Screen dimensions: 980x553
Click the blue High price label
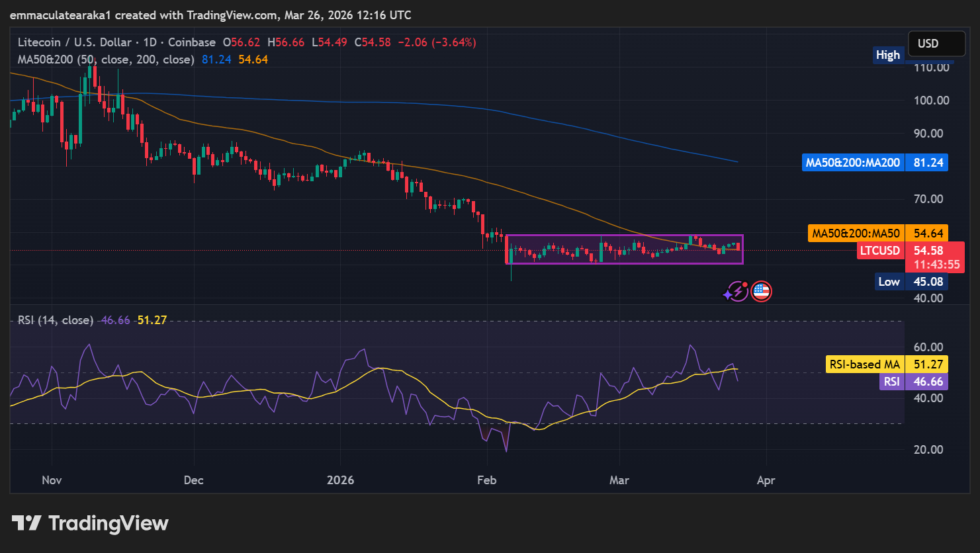click(888, 55)
